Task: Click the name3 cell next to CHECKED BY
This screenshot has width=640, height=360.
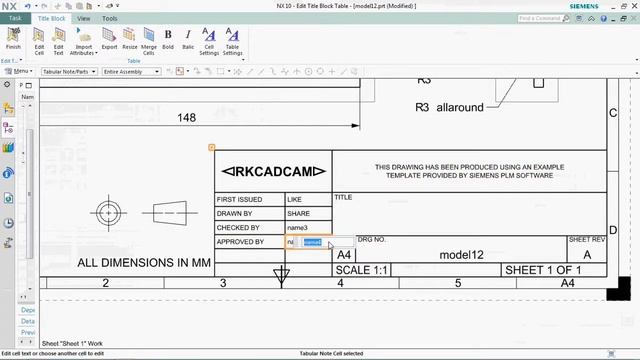Action: pos(308,227)
